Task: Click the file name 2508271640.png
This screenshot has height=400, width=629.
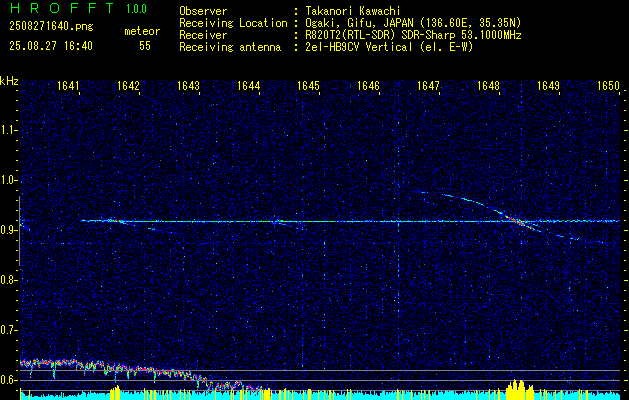Action: (x=51, y=26)
